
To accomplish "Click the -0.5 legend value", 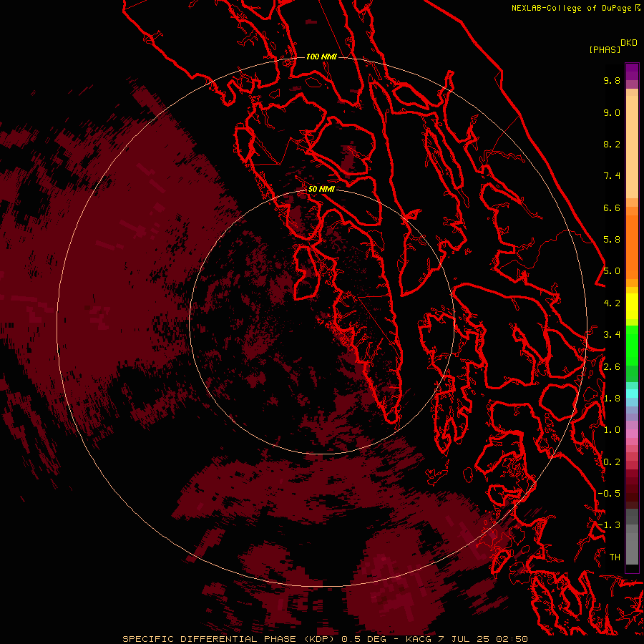I will tap(609, 494).
